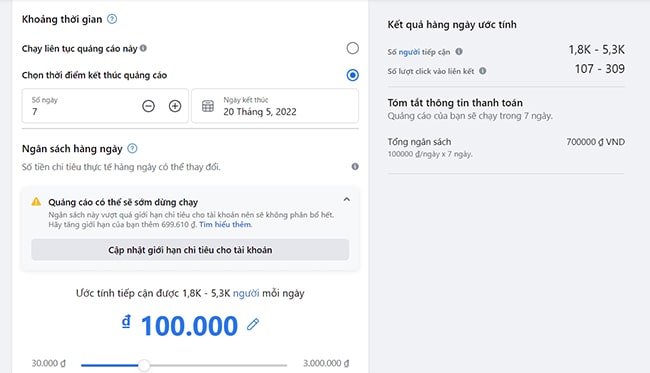The height and width of the screenshot is (373, 650).
Task: Select Chọn thời điểm kết thúc quảng cáo radio
Action: tap(352, 75)
